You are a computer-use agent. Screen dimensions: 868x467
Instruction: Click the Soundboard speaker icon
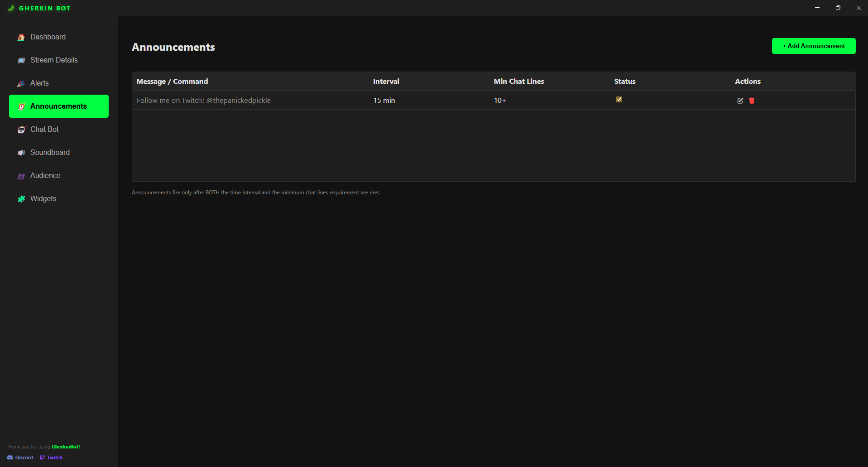pos(21,153)
